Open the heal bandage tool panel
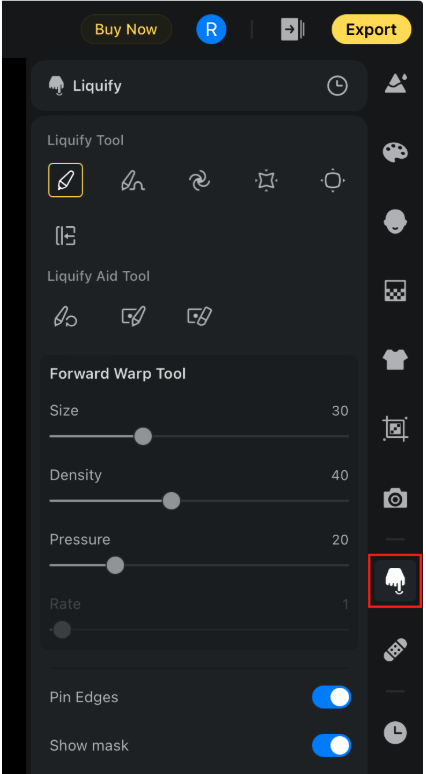The width and height of the screenshot is (426, 774). [x=395, y=650]
